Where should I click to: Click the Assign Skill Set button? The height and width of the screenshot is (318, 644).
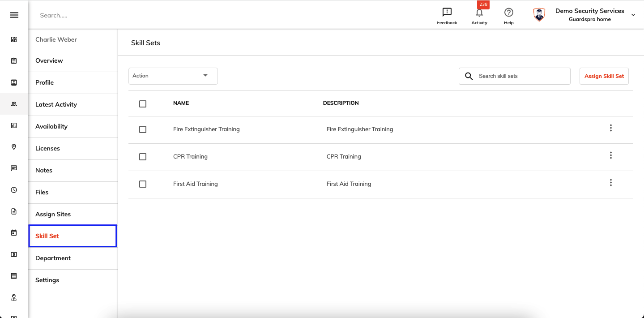604,76
